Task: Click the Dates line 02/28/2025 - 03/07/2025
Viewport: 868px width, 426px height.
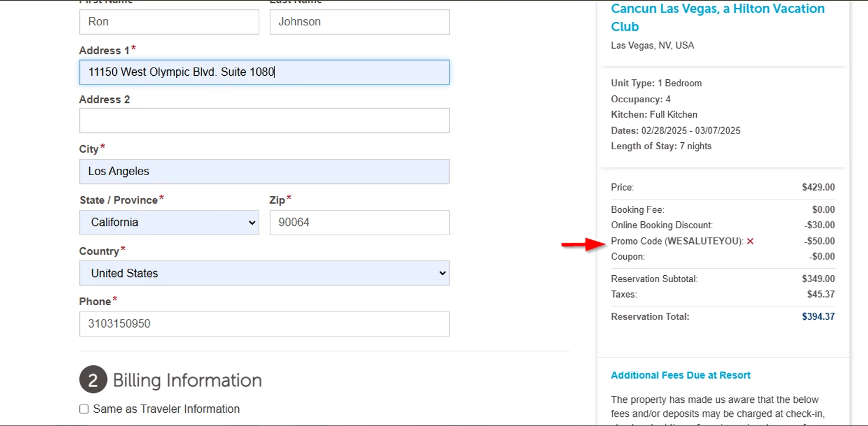Action: [x=676, y=131]
